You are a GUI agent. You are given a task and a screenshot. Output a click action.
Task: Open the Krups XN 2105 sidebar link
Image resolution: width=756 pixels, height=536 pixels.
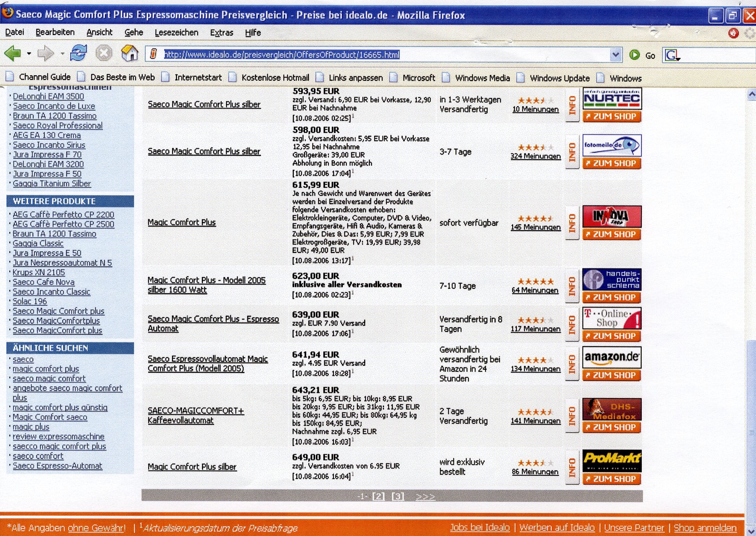[39, 272]
